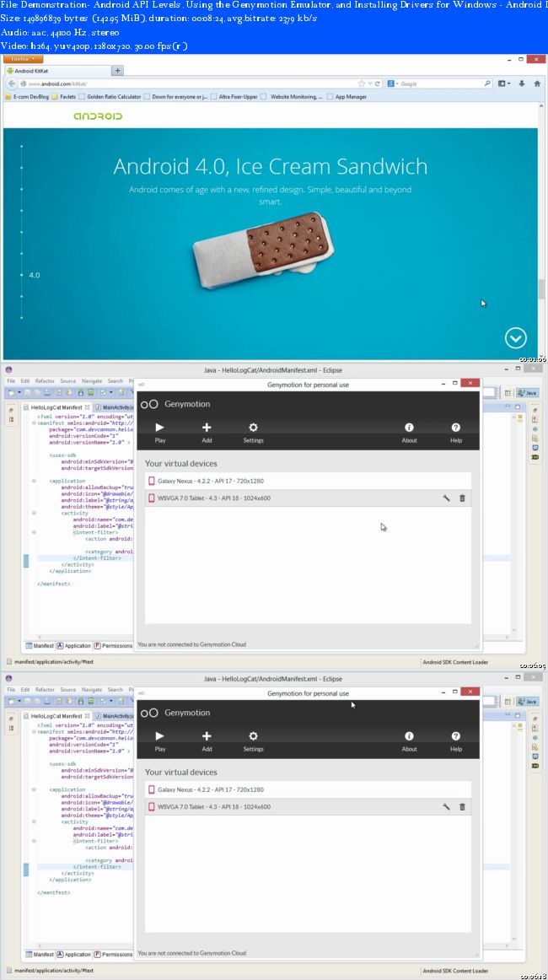Open a new Firefox tab with the plus button

pos(117,71)
